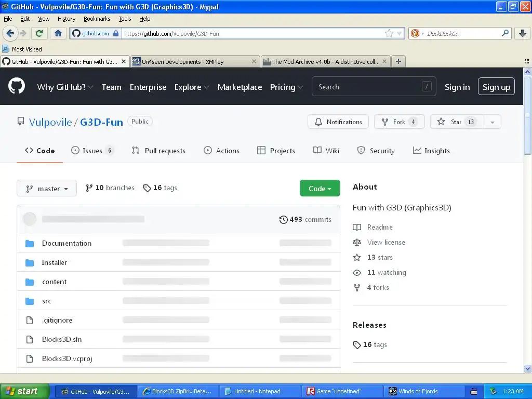Click the Blocks3D.vcproj file icon
The width and height of the screenshot is (532, 399).
click(30, 358)
